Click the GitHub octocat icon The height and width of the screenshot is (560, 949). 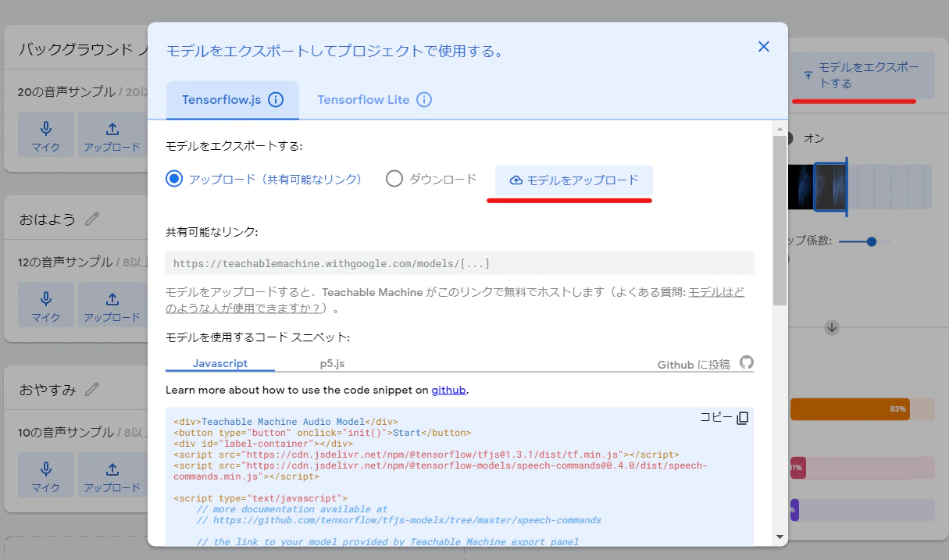click(x=747, y=362)
